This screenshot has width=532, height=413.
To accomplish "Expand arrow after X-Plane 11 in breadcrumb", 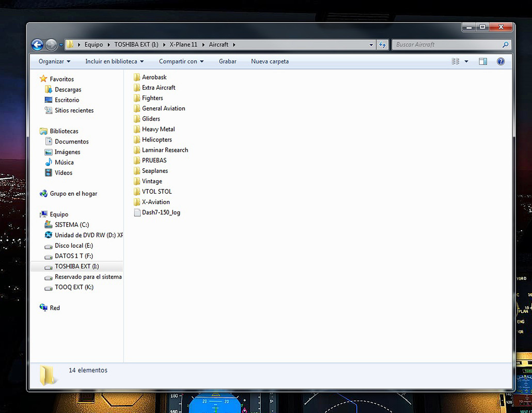I will (203, 45).
